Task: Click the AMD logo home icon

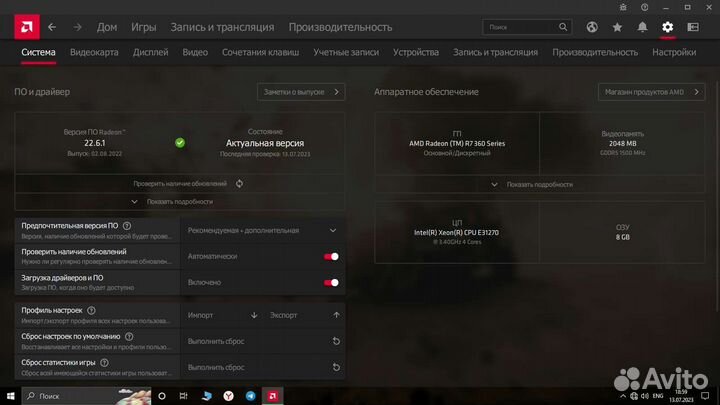Action: (27, 27)
